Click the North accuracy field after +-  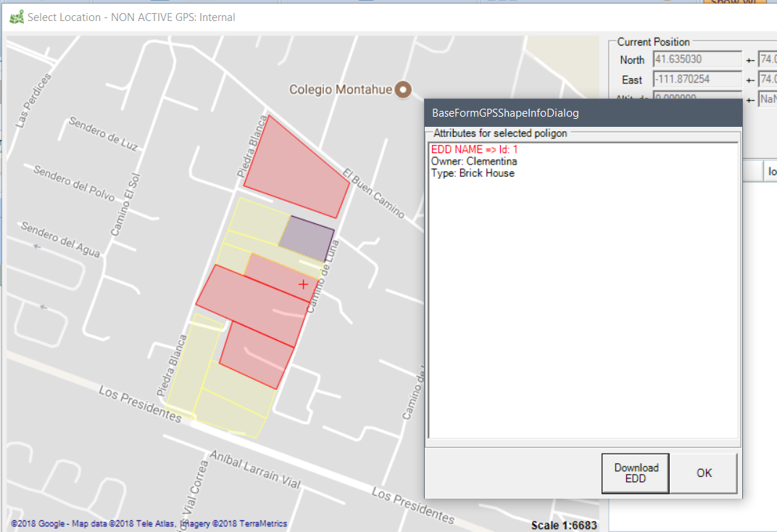pos(767,59)
